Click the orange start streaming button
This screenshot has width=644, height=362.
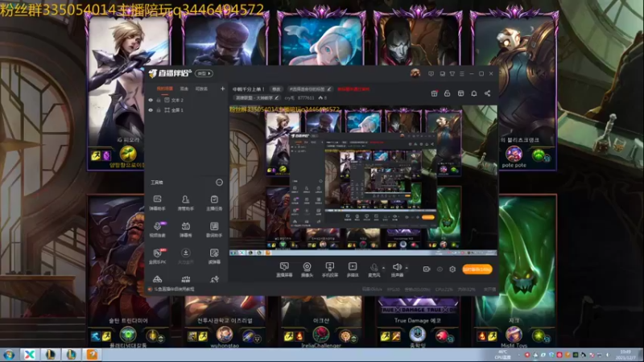click(477, 269)
